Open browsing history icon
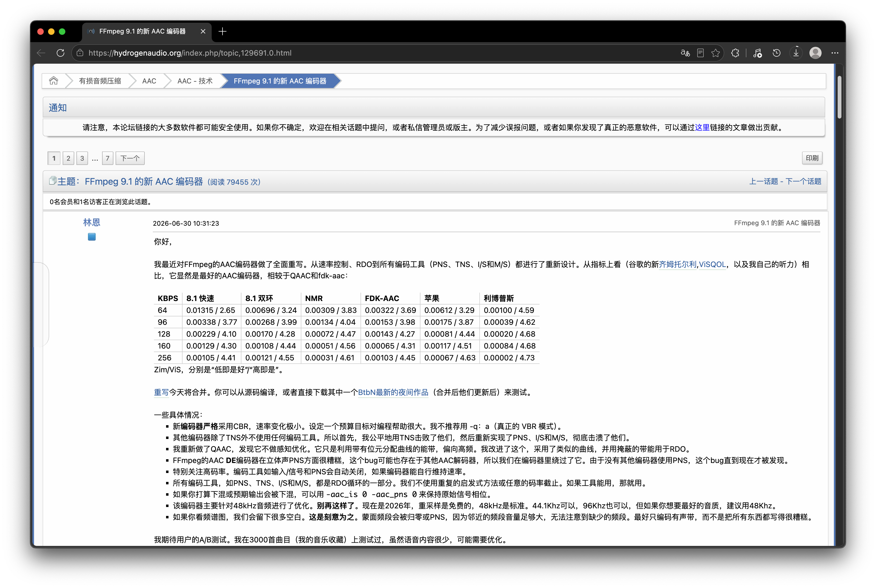The width and height of the screenshot is (876, 588). [777, 53]
